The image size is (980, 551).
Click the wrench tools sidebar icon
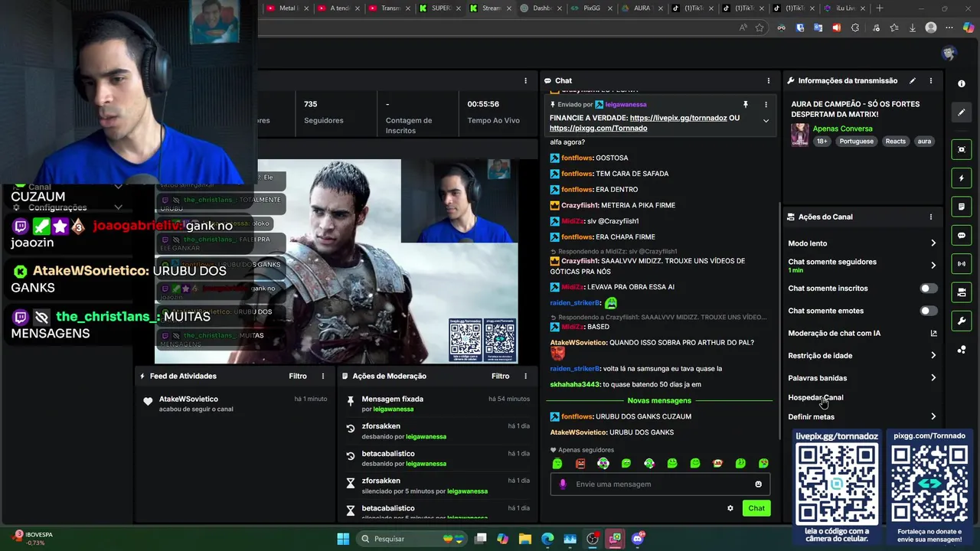tap(962, 321)
